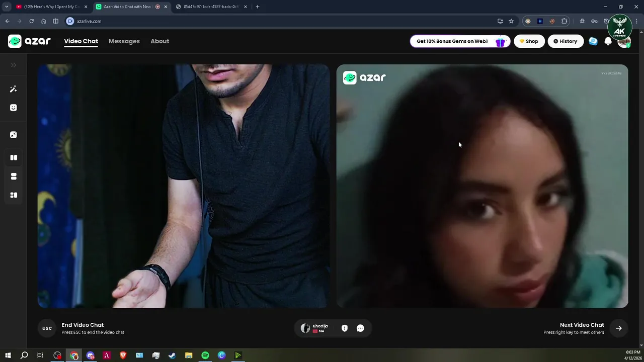Click the End Video Chat label
Screen dimensions: 644x362
pyautogui.click(x=83, y=325)
